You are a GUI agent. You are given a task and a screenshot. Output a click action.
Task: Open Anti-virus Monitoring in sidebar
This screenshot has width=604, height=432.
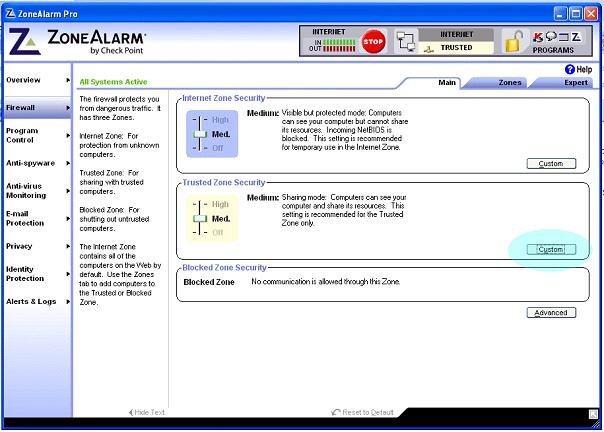(x=26, y=191)
